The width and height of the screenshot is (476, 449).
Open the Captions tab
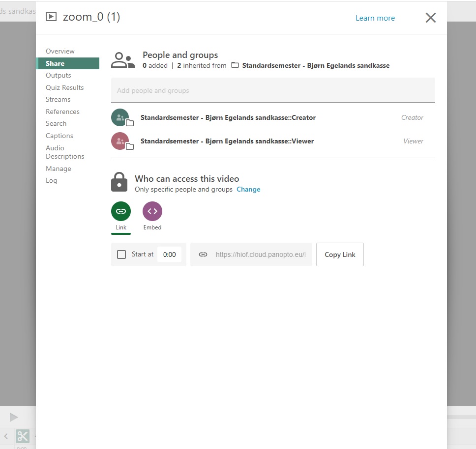coord(59,136)
